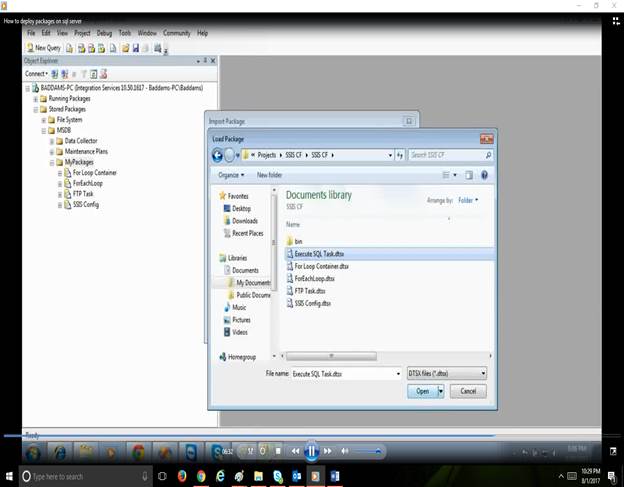624x487 pixels.
Task: Open the Edit menu
Action: coord(46,33)
